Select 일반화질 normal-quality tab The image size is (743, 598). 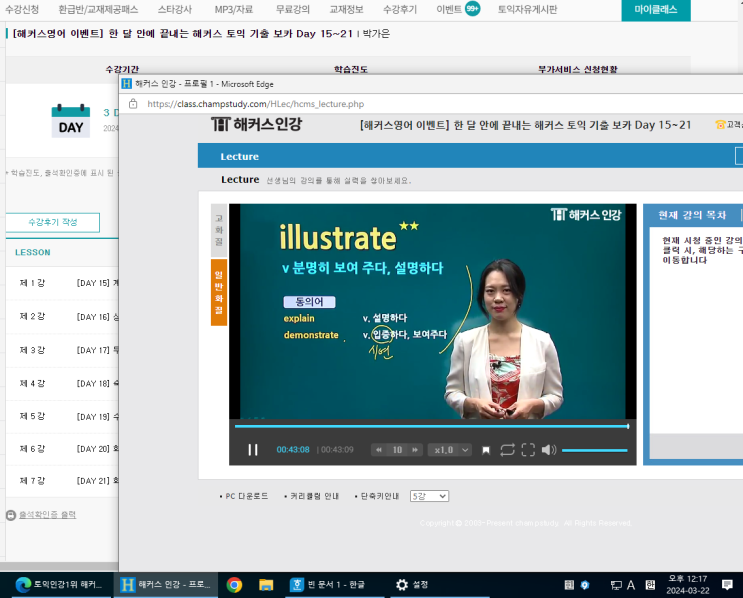coord(219,292)
